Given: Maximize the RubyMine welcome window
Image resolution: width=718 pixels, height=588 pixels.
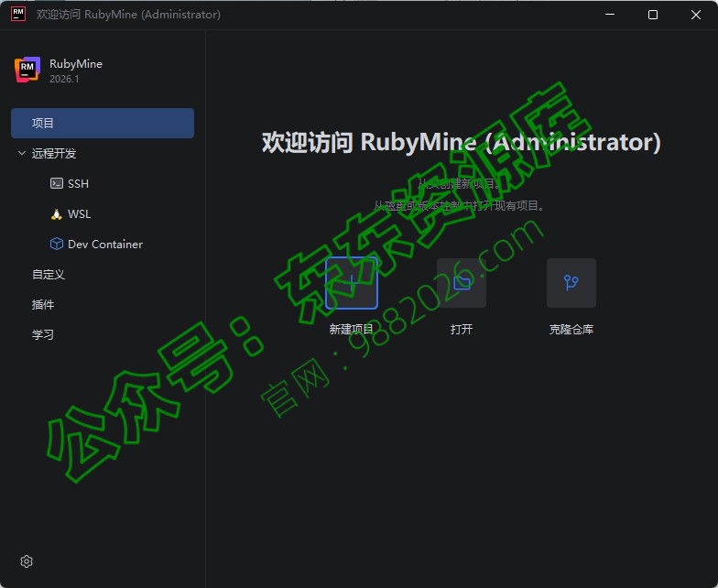Looking at the screenshot, I should [x=653, y=15].
